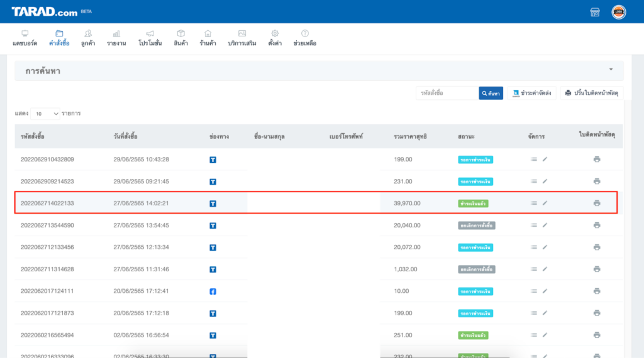Print label for order 2022062714022133
The image size is (644, 358).
point(597,203)
